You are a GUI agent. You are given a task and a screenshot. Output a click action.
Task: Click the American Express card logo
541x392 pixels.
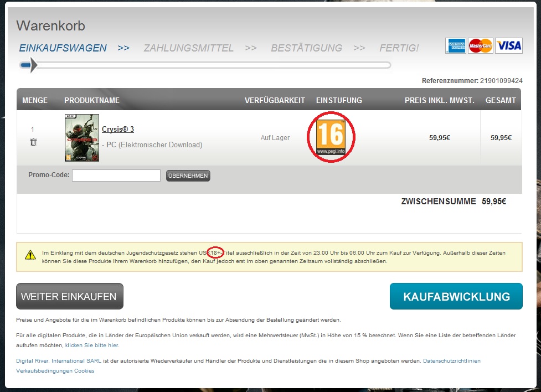[x=455, y=46]
